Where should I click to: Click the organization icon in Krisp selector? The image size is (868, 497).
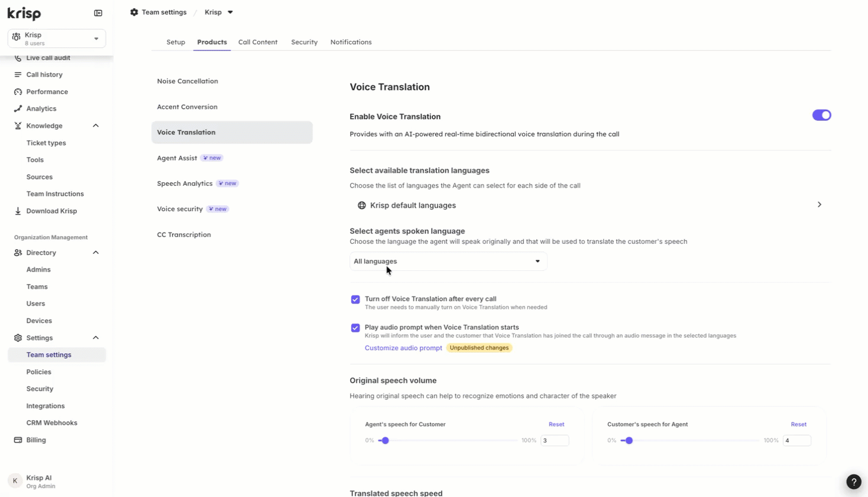17,37
